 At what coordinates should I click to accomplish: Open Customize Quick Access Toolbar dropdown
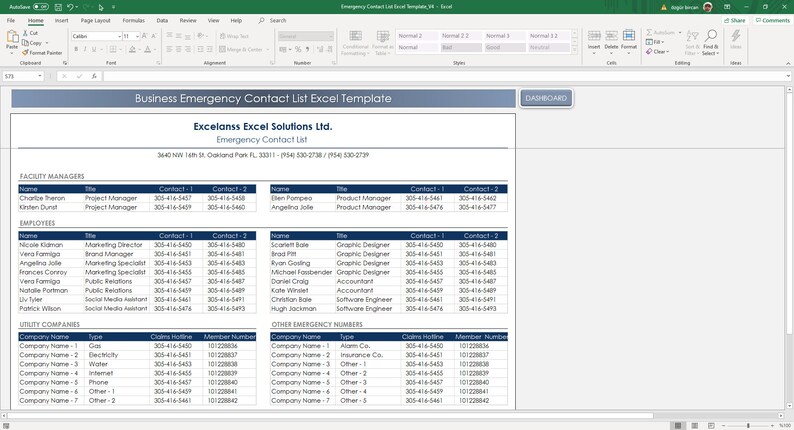click(x=113, y=7)
